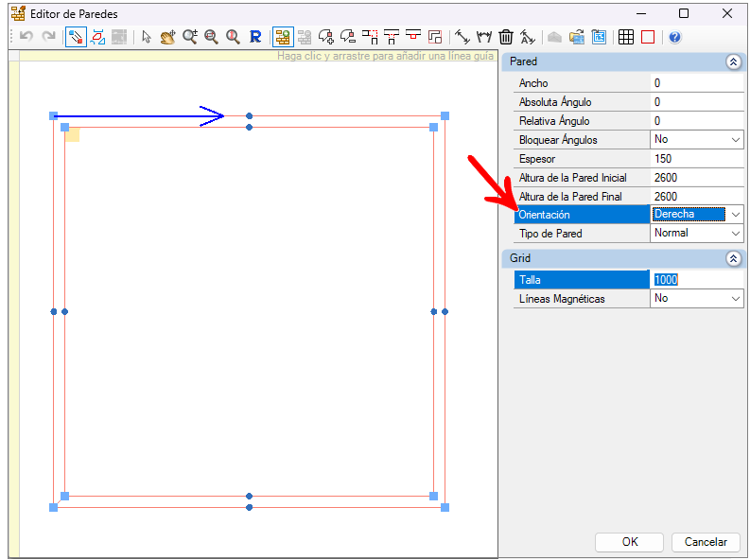Image resolution: width=750 pixels, height=560 pixels.
Task: Click the add wall node icon
Action: [326, 37]
